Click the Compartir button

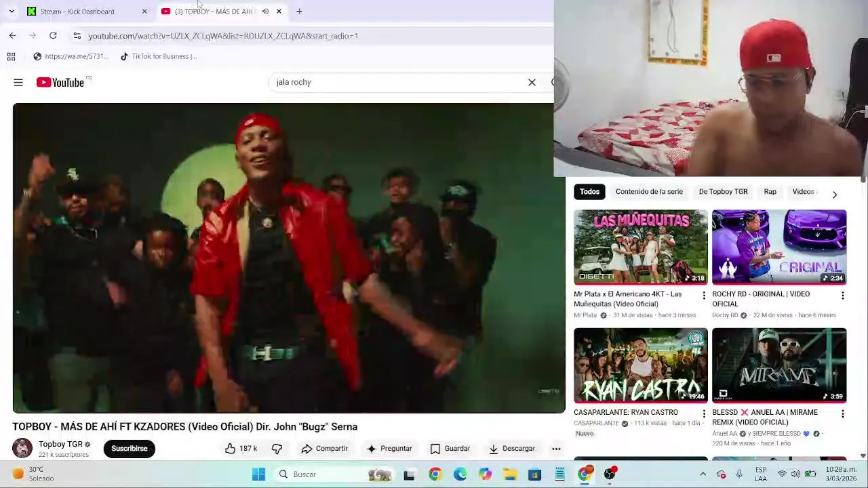click(325, 449)
